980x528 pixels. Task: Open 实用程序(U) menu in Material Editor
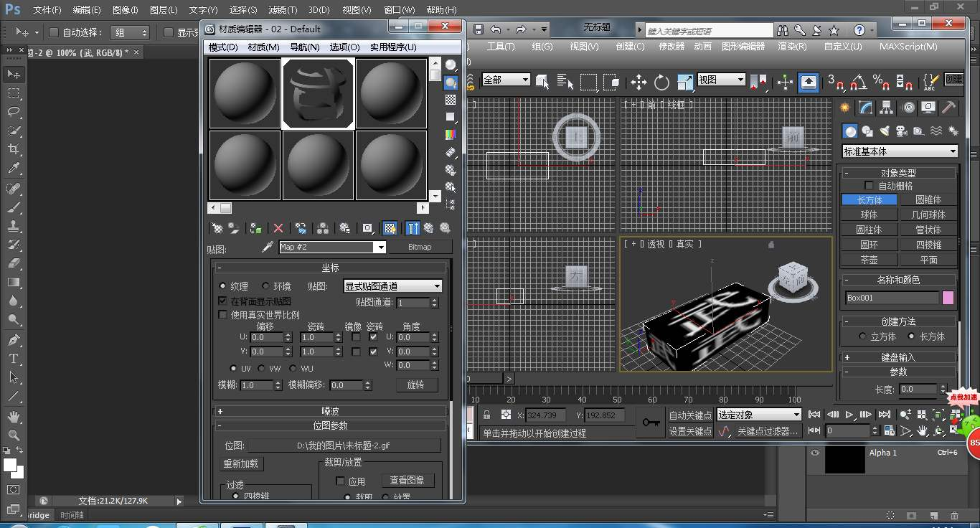click(x=393, y=47)
